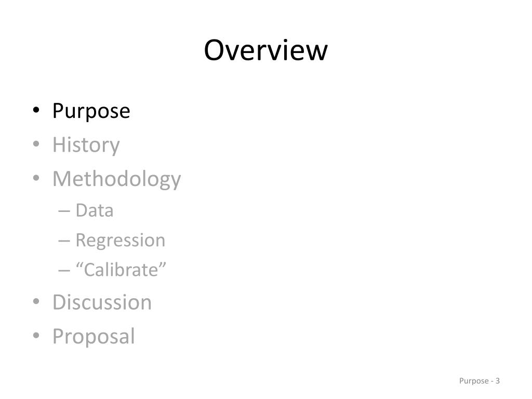532x399 pixels.
Task: Click the slide number 3 in footer
Action: tap(497, 381)
